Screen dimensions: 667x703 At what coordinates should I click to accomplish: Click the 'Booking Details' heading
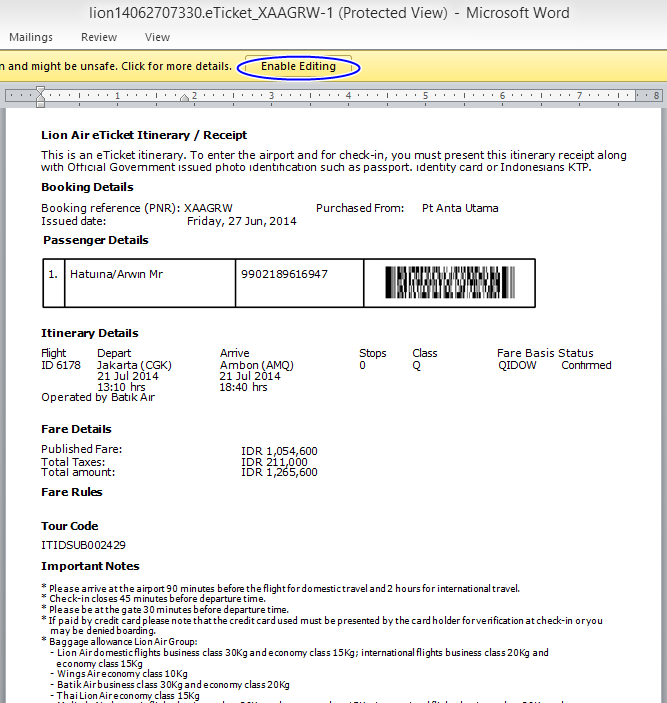tap(87, 187)
